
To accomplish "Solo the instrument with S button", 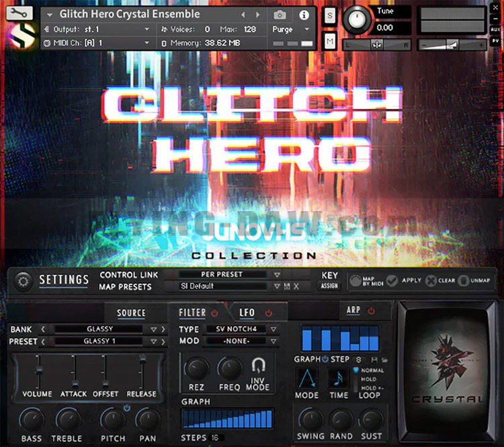I will coord(330,15).
